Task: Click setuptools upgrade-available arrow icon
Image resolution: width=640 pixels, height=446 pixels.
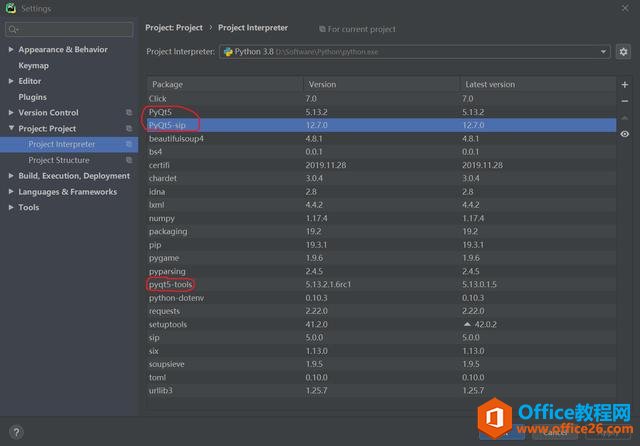Action: tap(467, 324)
